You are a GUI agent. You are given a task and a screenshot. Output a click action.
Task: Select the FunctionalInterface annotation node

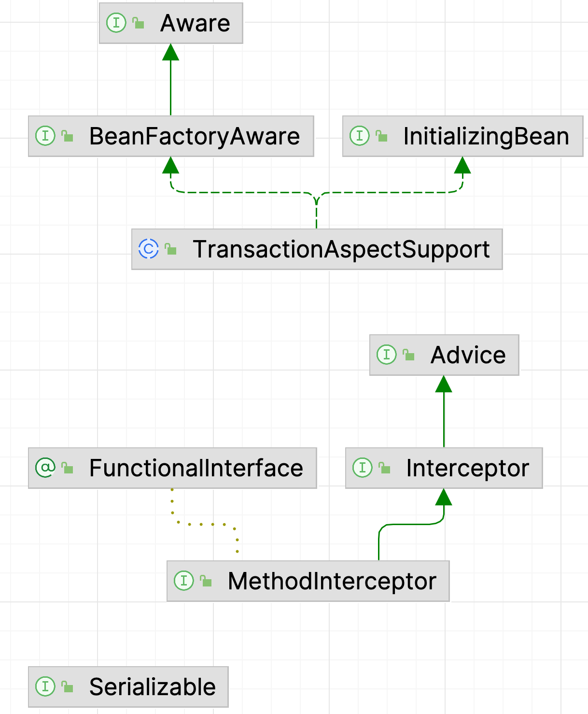point(172,468)
